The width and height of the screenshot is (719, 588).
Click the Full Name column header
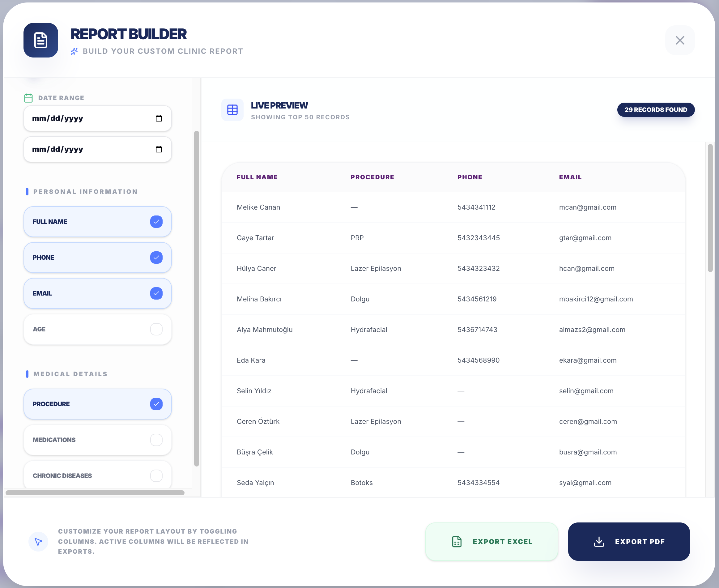click(x=257, y=177)
